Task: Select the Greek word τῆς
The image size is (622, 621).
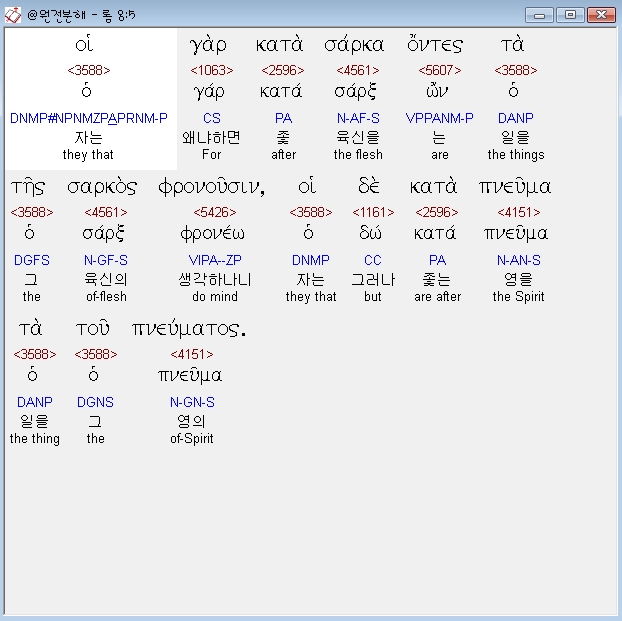Action: (28, 187)
